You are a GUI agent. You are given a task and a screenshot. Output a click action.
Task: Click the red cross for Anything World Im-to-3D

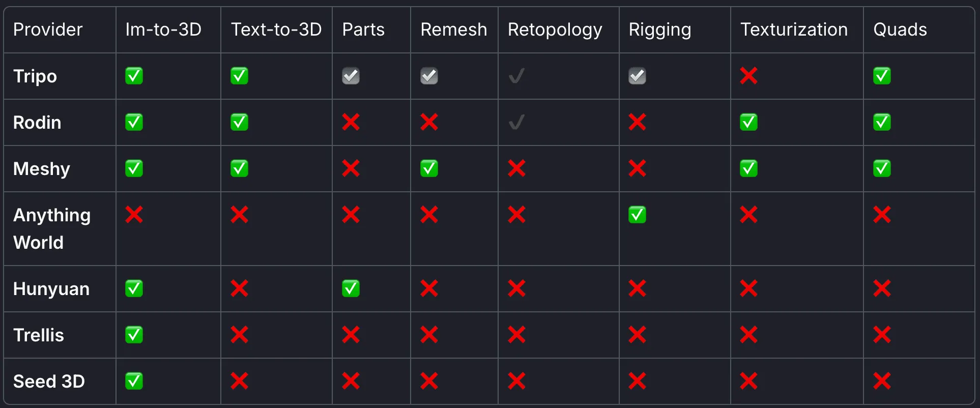coord(134,215)
